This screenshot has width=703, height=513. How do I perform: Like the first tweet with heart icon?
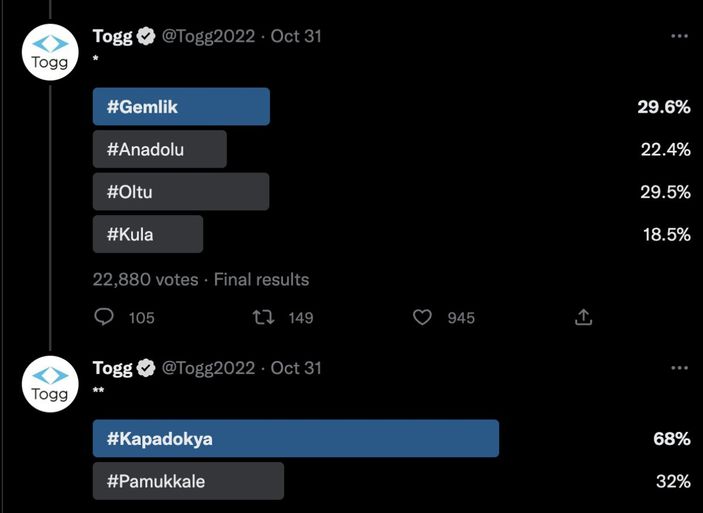(x=422, y=317)
